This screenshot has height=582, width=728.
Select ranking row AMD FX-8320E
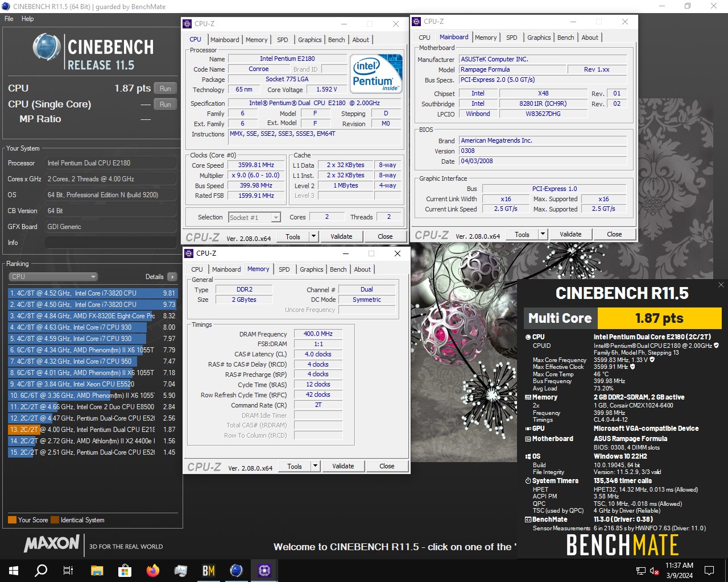pyautogui.click(x=93, y=316)
